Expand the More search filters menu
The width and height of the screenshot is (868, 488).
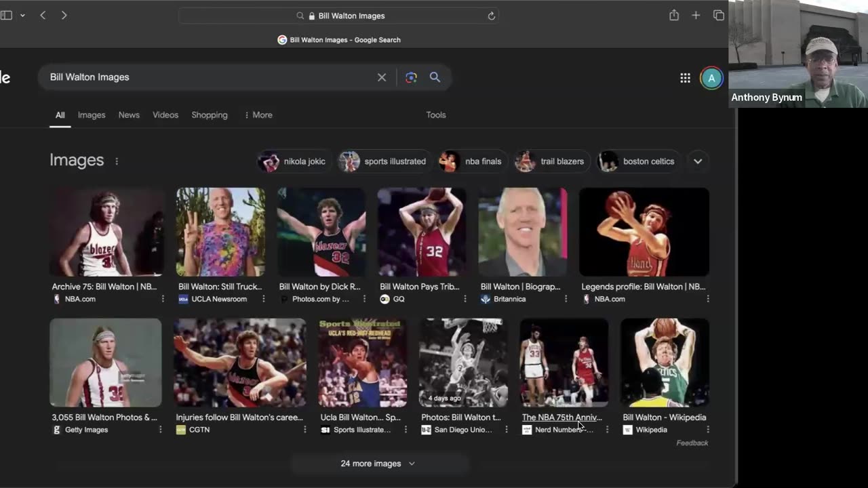click(258, 115)
